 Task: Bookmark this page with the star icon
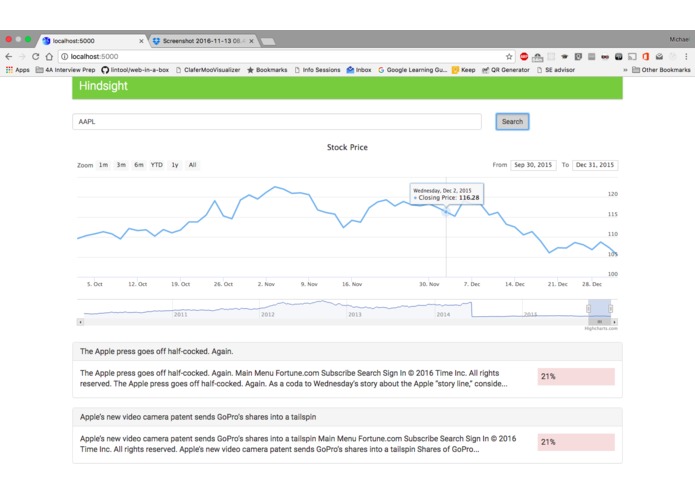[509, 56]
